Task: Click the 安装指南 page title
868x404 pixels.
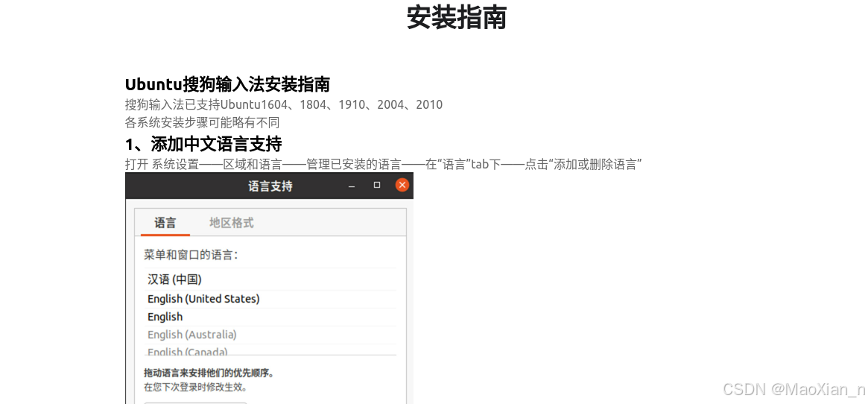Action: (x=456, y=17)
